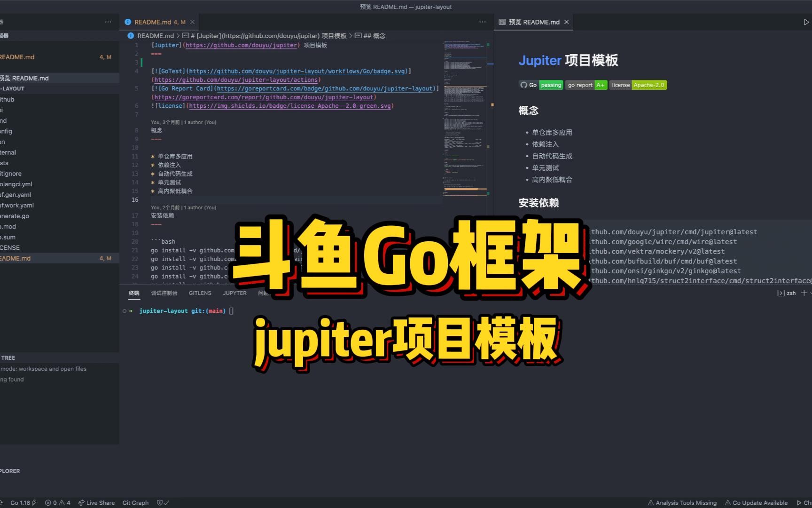The height and width of the screenshot is (508, 812).
Task: Open the gitignore file
Action: coord(59,174)
